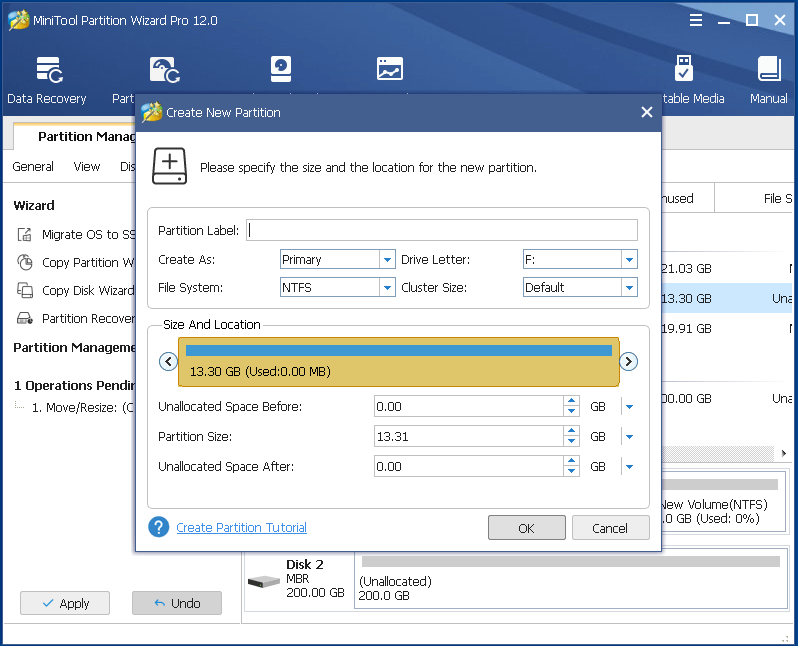The width and height of the screenshot is (798, 646).
Task: Open the Data Recovery tool
Action: [47, 80]
